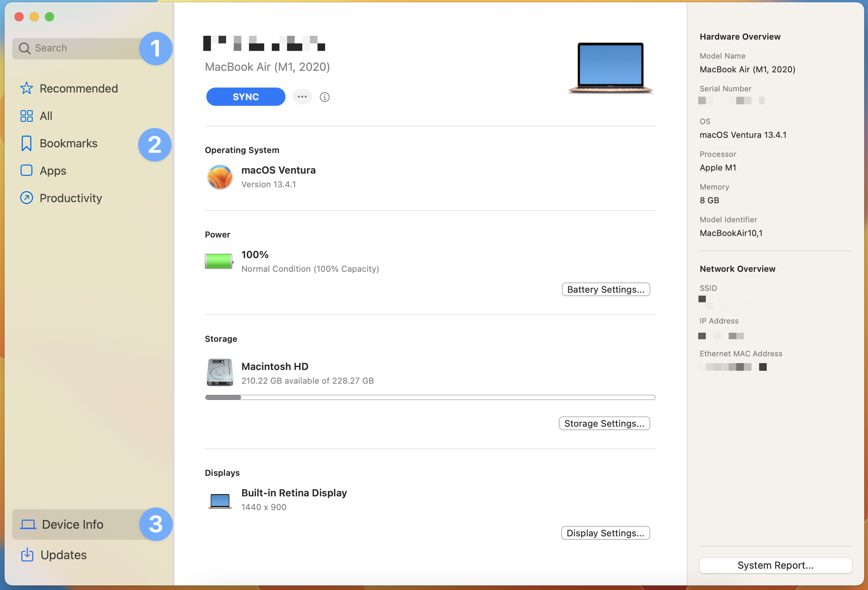Viewport: 868px width, 590px height.
Task: Open the three-dots more options menu
Action: 302,97
